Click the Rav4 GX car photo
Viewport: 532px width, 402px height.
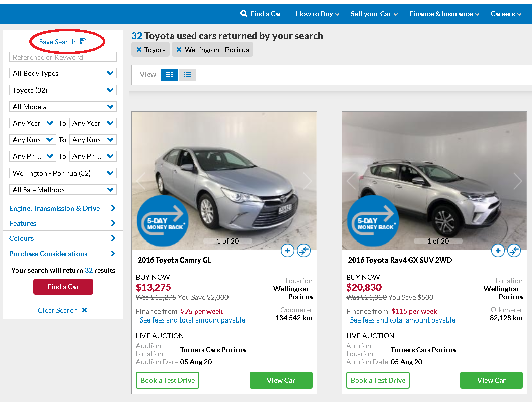(x=435, y=181)
